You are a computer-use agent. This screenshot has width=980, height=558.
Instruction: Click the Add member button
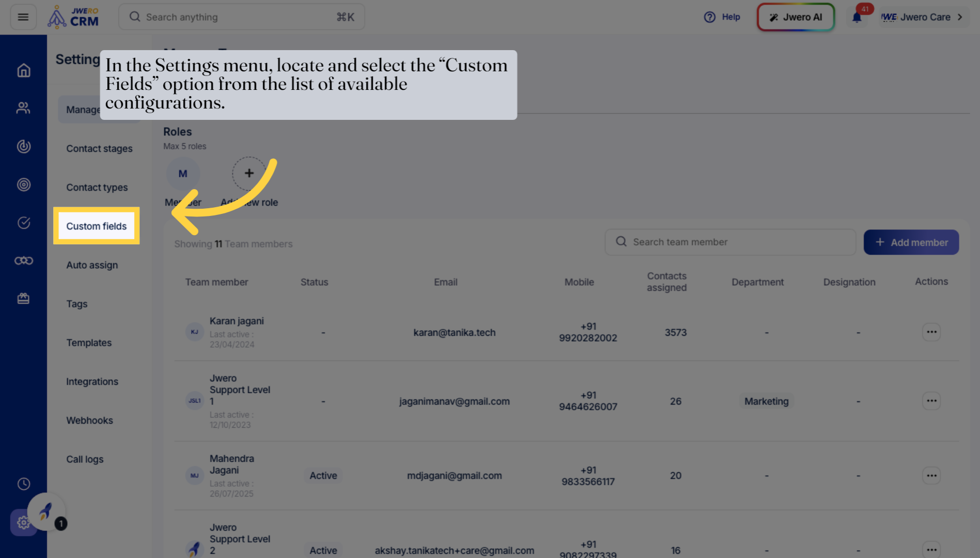pos(911,242)
